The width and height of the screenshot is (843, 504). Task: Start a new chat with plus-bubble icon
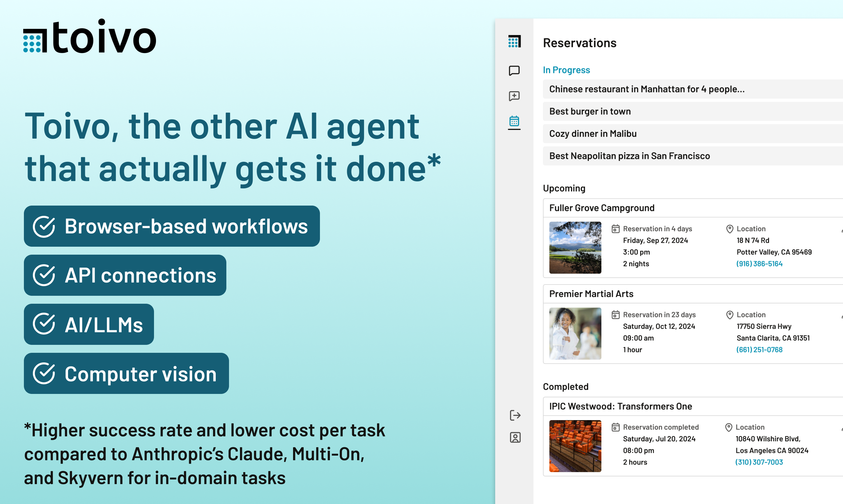pyautogui.click(x=514, y=96)
